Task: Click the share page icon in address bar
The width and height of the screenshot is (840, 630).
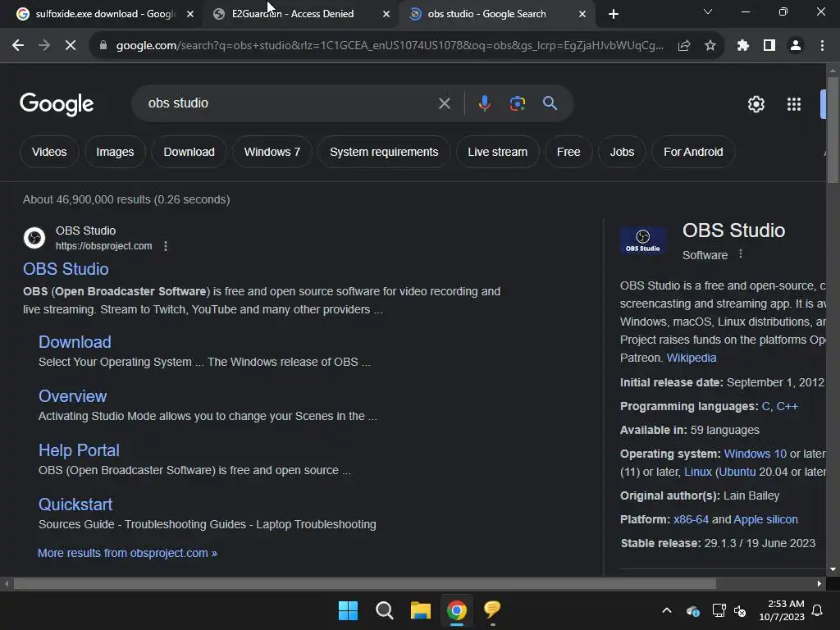Action: tap(683, 46)
